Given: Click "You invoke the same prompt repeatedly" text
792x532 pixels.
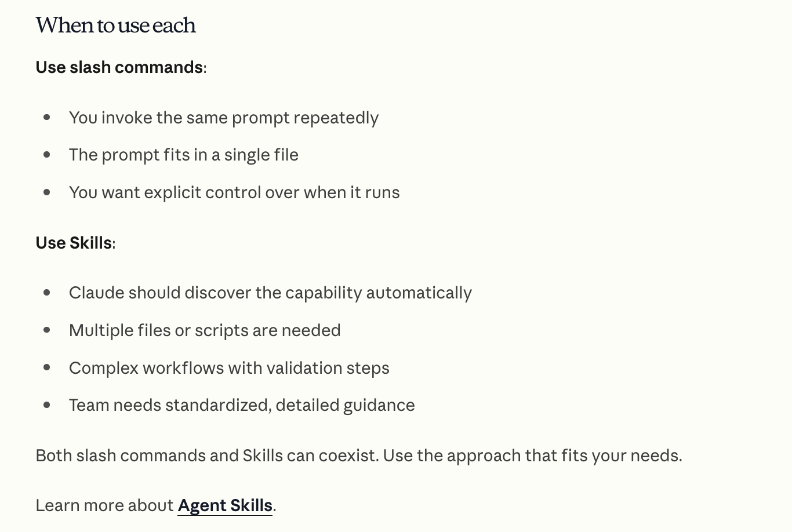Looking at the screenshot, I should tap(224, 118).
